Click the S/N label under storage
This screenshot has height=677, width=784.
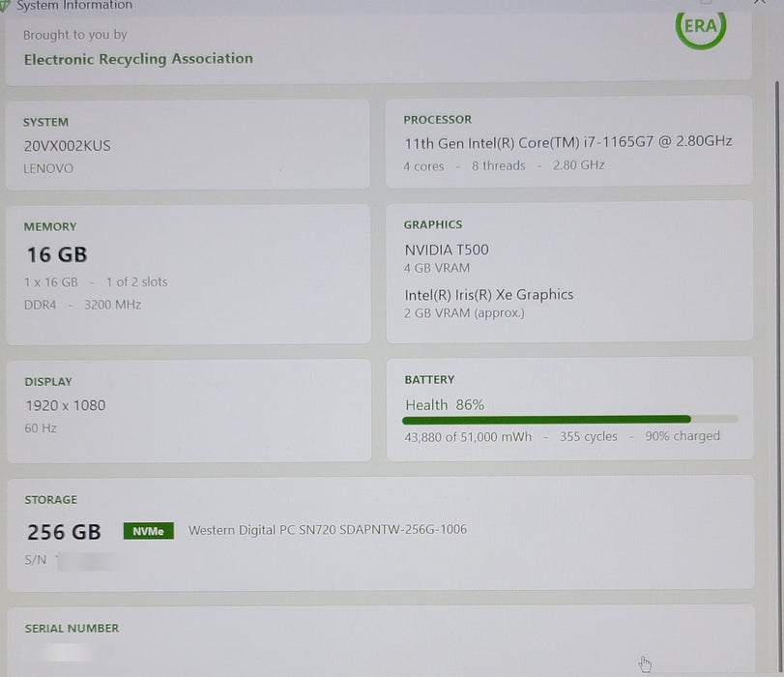point(36,560)
